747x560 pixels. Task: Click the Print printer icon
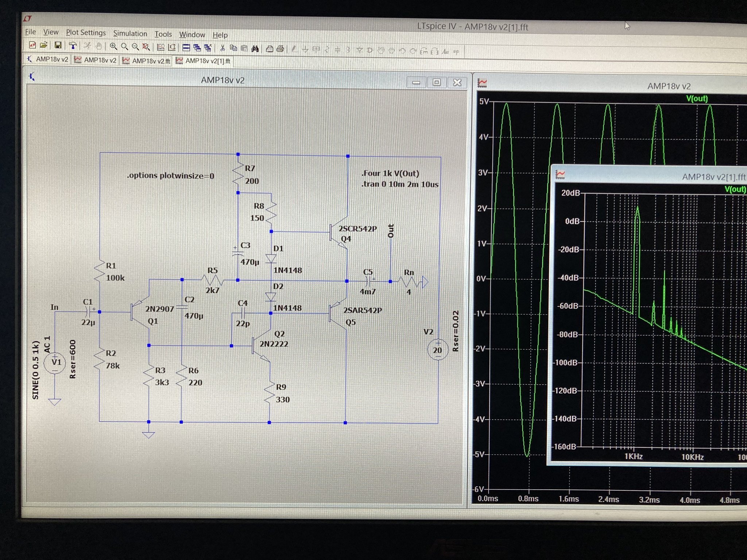pos(280,49)
